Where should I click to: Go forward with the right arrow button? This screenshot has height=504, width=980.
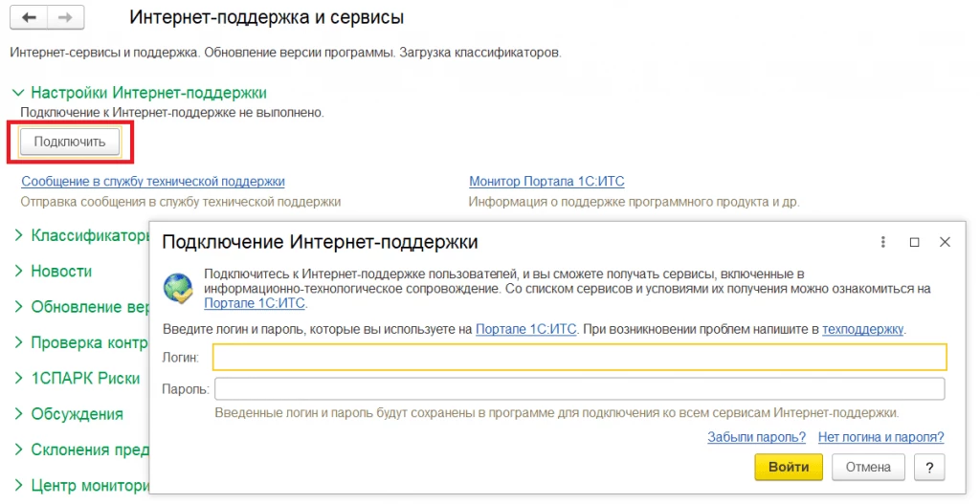point(65,17)
